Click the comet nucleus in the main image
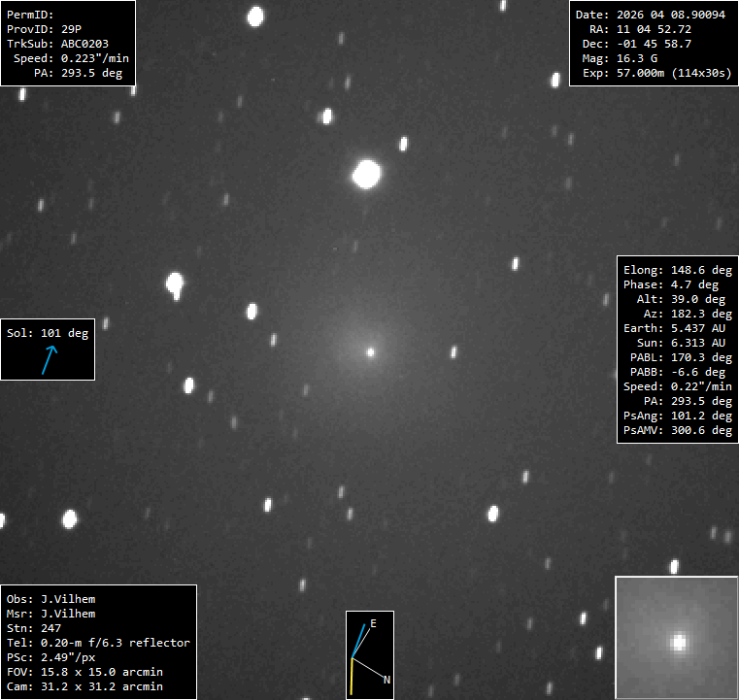The width and height of the screenshot is (739, 700). click(370, 352)
